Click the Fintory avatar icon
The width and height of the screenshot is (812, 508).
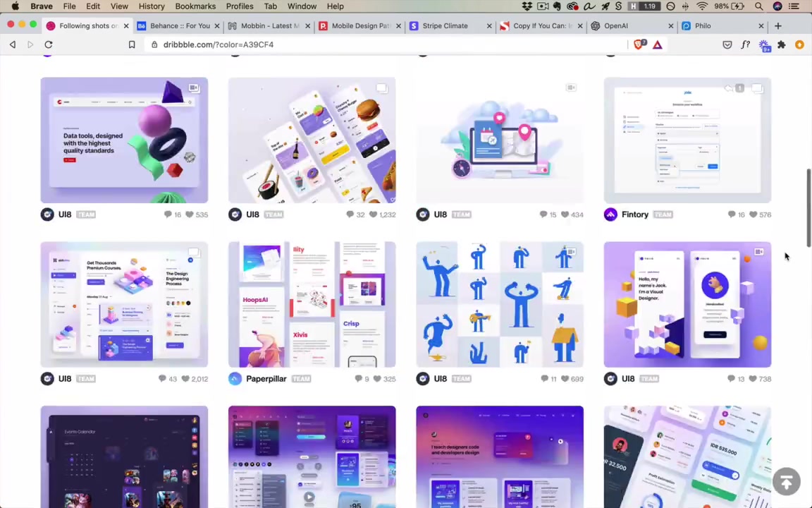tap(610, 214)
